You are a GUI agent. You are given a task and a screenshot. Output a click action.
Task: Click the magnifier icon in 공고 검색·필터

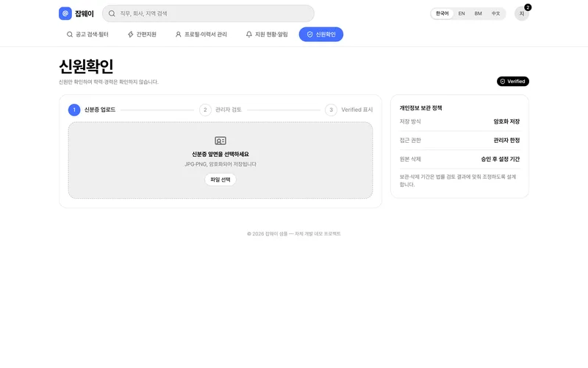[70, 34]
